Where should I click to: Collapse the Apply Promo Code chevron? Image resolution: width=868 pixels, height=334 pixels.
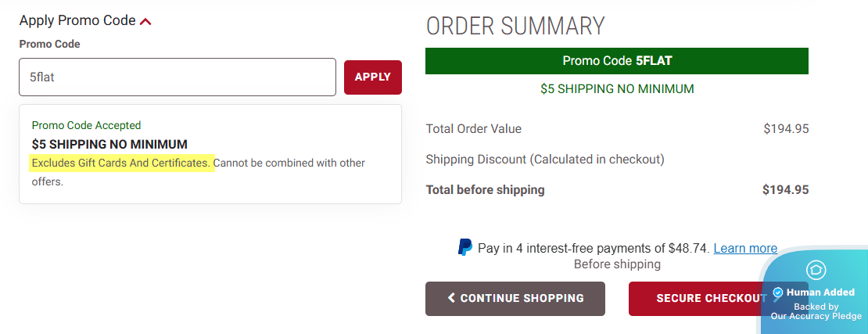pyautogui.click(x=145, y=22)
